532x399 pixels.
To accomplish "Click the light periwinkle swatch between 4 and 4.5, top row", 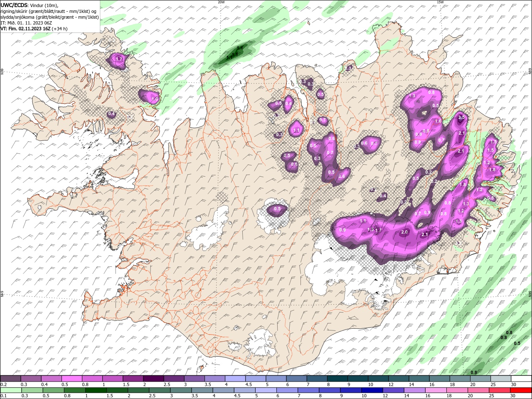I will (x=235, y=379).
